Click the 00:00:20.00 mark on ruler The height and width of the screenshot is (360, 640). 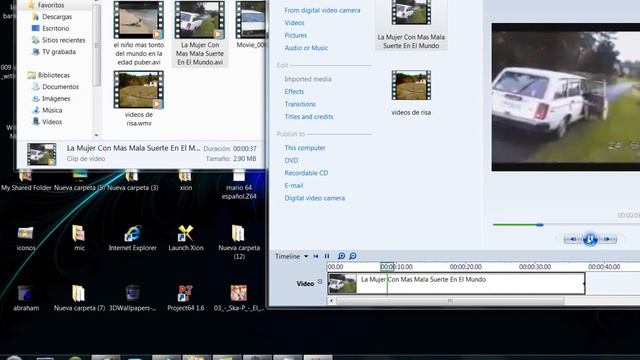465,267
